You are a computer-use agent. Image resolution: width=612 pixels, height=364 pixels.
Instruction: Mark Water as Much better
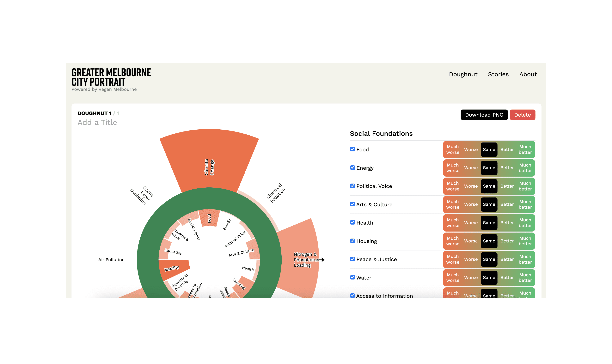click(525, 277)
